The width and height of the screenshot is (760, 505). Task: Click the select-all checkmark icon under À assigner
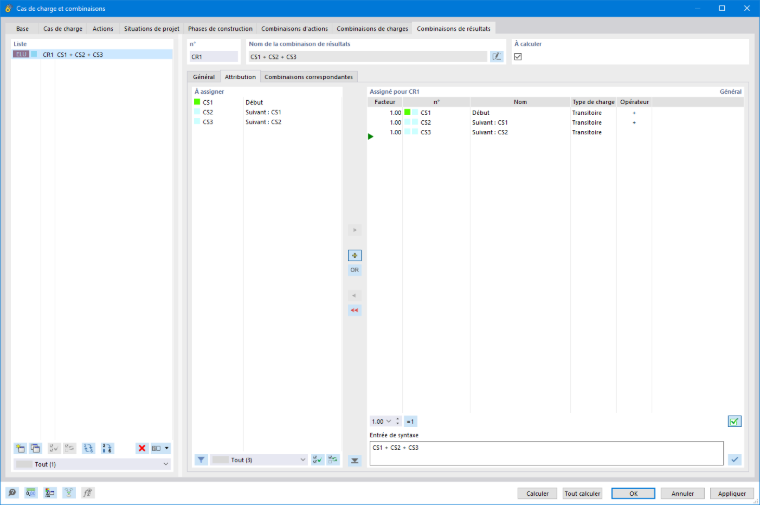pos(317,460)
